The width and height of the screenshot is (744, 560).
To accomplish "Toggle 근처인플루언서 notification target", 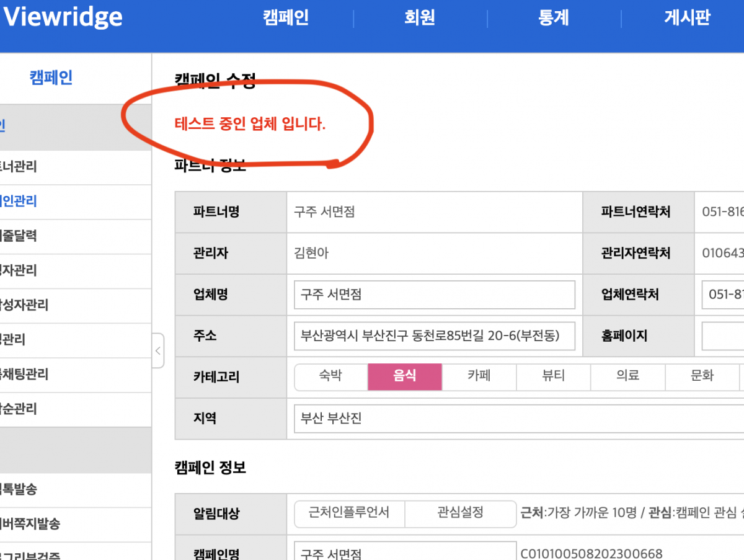I will (349, 513).
